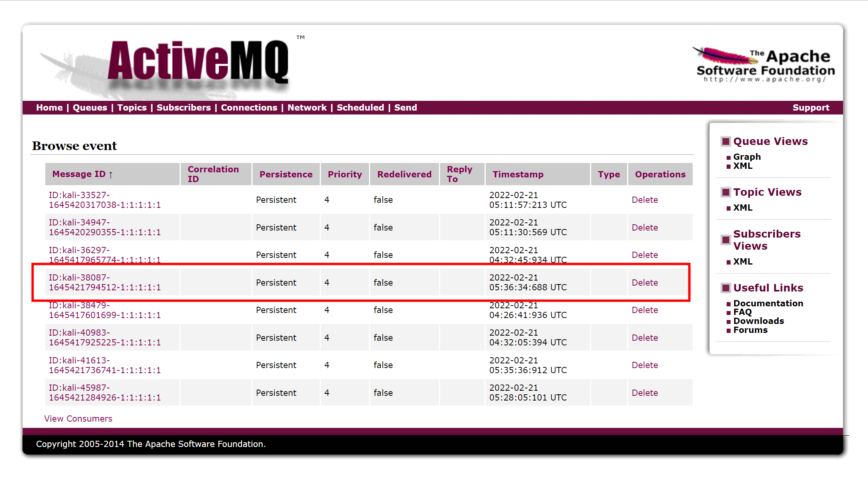Open the Documentation useful link

pyautogui.click(x=768, y=303)
